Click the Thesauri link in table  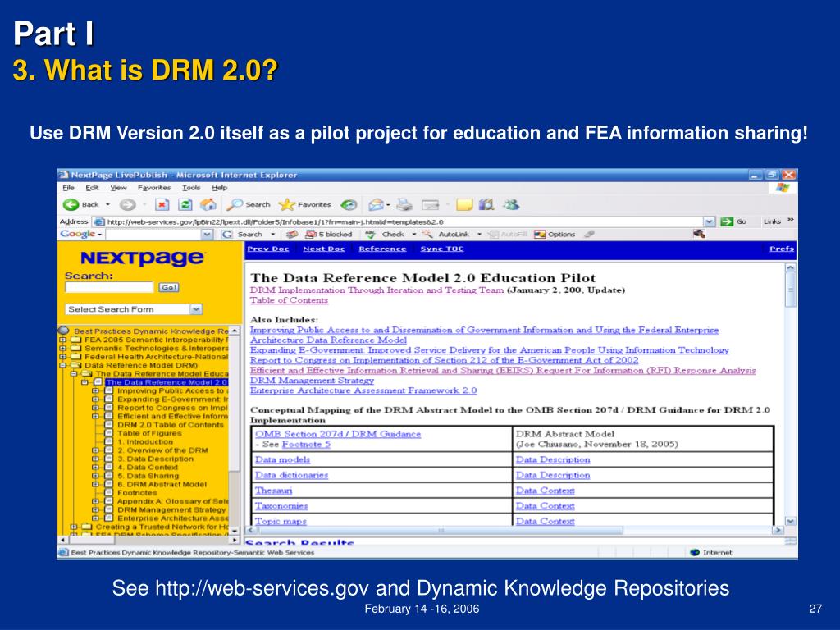pos(273,491)
